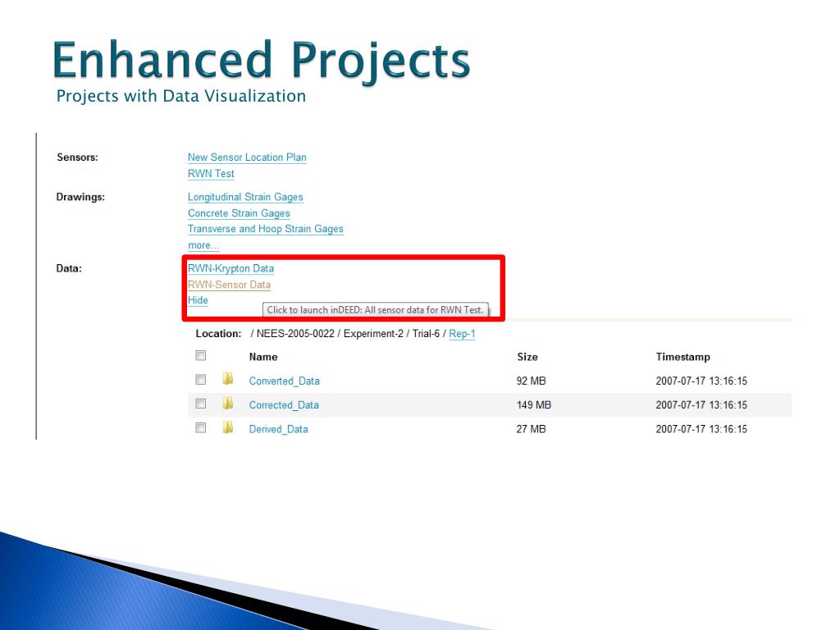Click the 92 MB size value
The image size is (840, 630).
click(x=531, y=381)
